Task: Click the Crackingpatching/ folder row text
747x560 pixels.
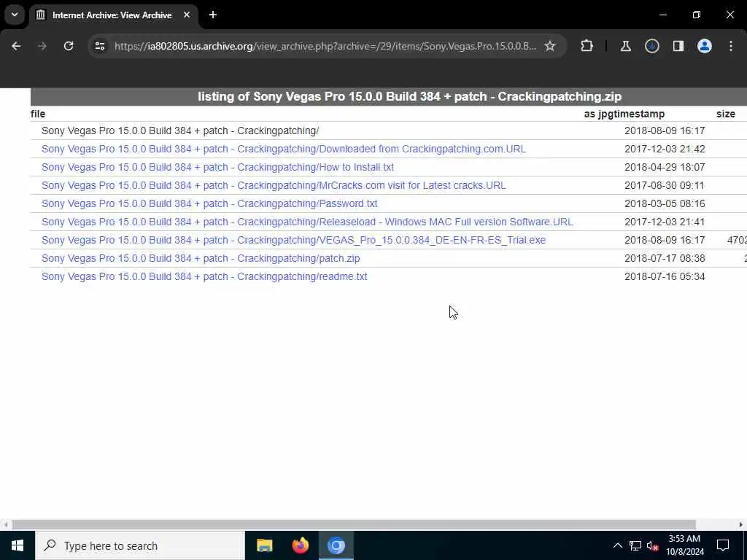Action: tap(180, 131)
